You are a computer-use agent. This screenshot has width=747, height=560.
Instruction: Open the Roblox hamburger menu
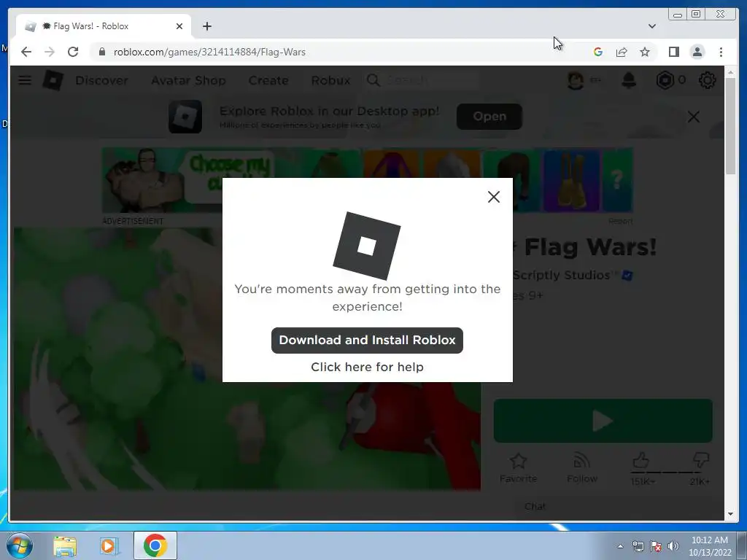coord(25,80)
